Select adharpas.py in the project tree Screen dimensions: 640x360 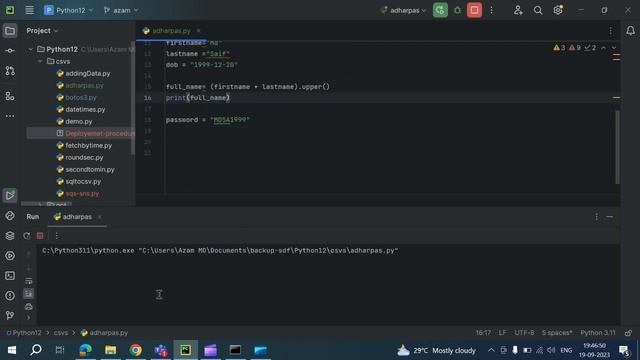[x=80, y=85]
